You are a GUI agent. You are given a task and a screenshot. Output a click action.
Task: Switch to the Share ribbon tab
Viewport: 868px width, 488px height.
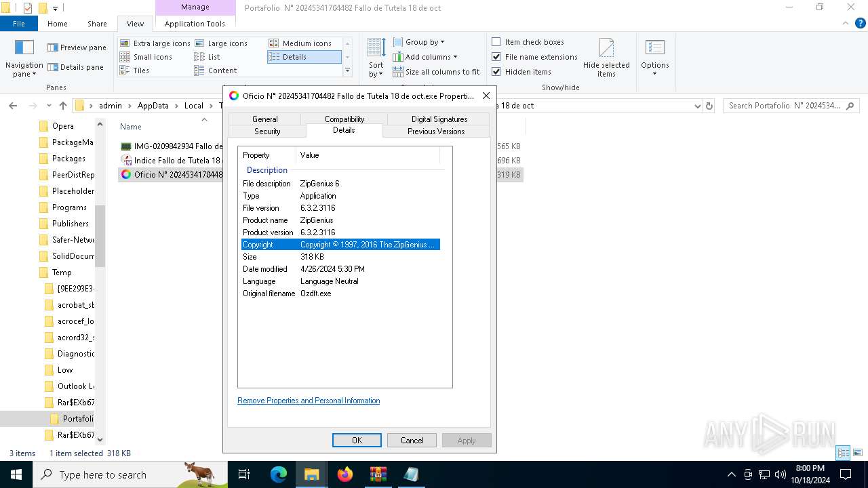pyautogui.click(x=97, y=24)
